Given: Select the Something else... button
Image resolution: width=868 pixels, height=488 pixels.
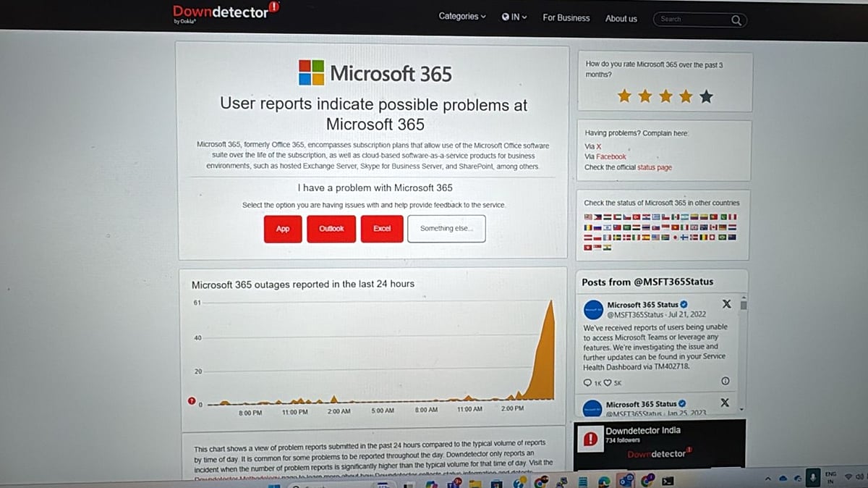Looking at the screenshot, I should (446, 229).
